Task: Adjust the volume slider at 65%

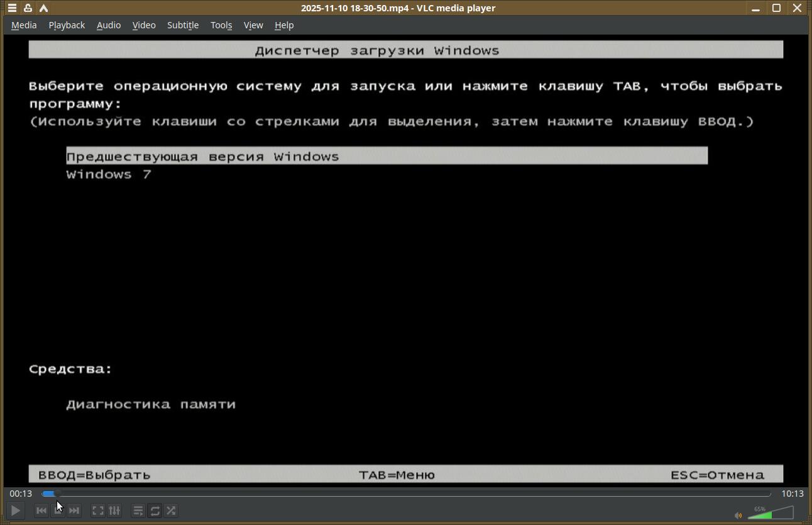Action: click(x=771, y=512)
